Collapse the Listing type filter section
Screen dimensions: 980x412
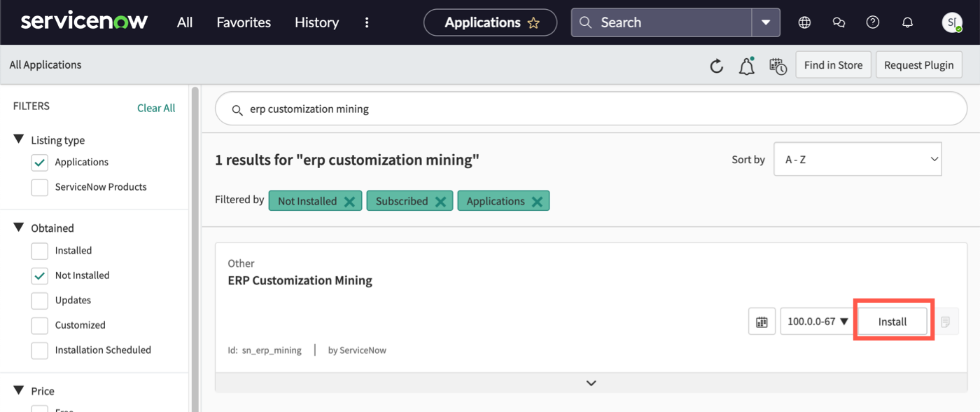coord(19,139)
